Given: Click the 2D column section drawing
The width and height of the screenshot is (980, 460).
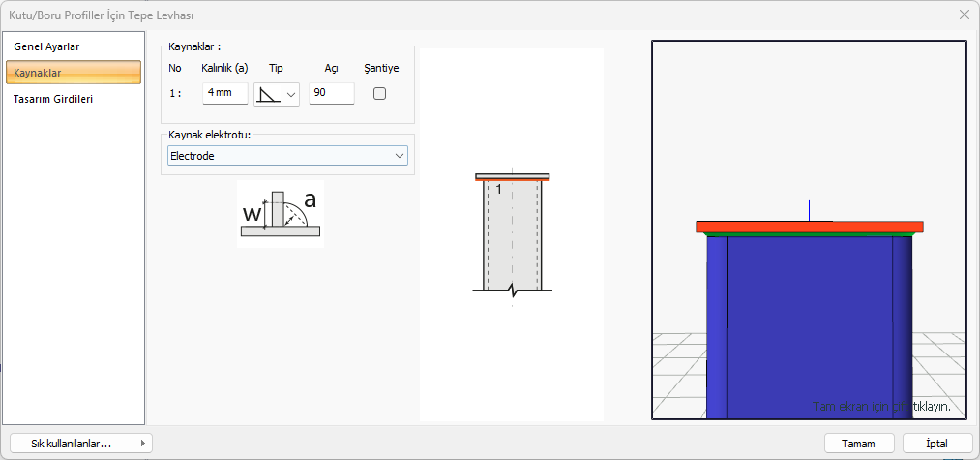Looking at the screenshot, I should [x=512, y=237].
